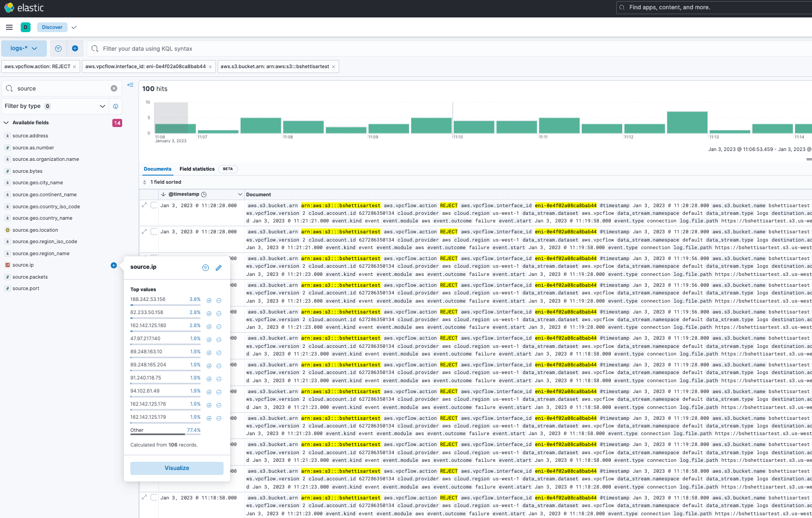Collapse the Available fields section

[x=7, y=123]
